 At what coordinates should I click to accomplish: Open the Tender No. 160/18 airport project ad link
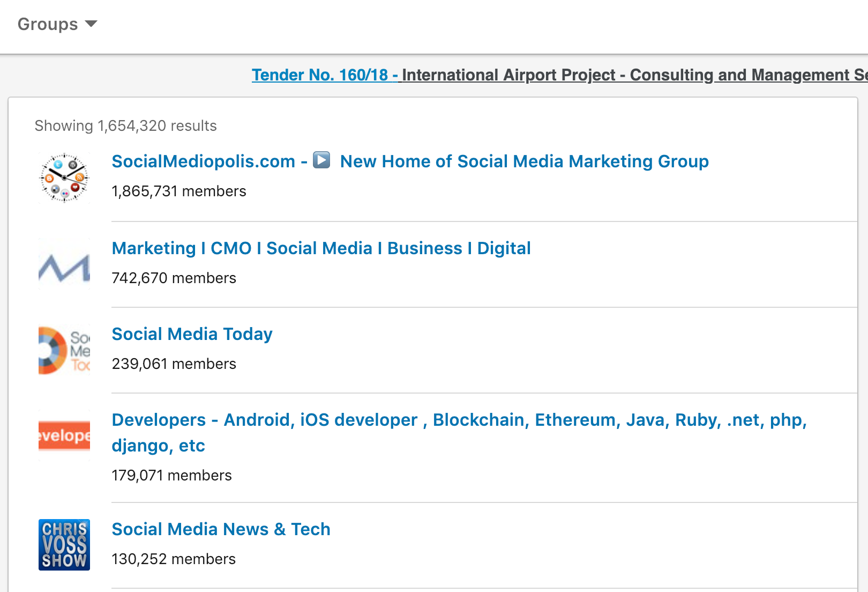(559, 75)
